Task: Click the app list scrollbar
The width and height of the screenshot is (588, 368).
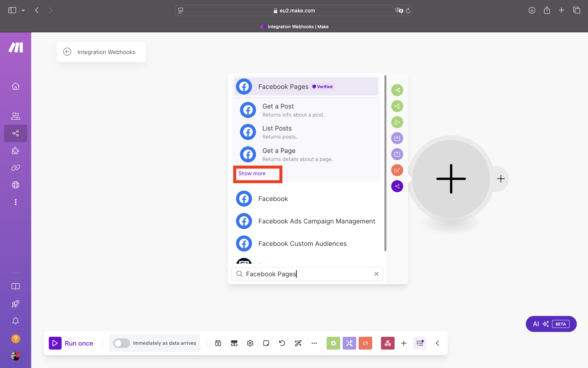Action: coord(385,163)
